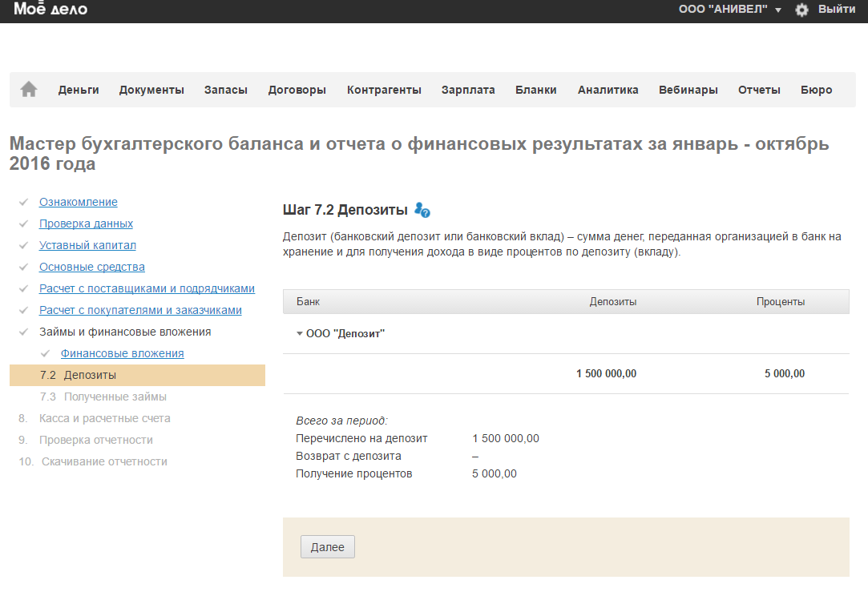The height and width of the screenshot is (600, 868).
Task: Open the settings gear icon
Action: click(x=801, y=10)
